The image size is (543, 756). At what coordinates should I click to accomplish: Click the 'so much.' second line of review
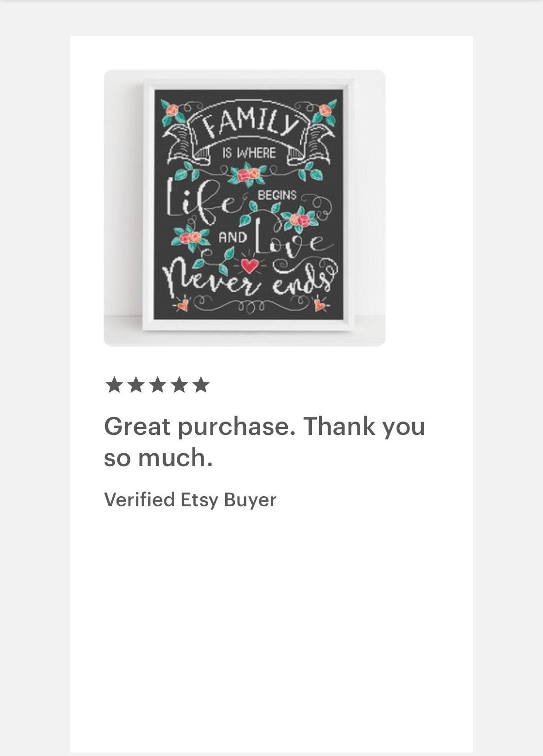click(x=158, y=457)
